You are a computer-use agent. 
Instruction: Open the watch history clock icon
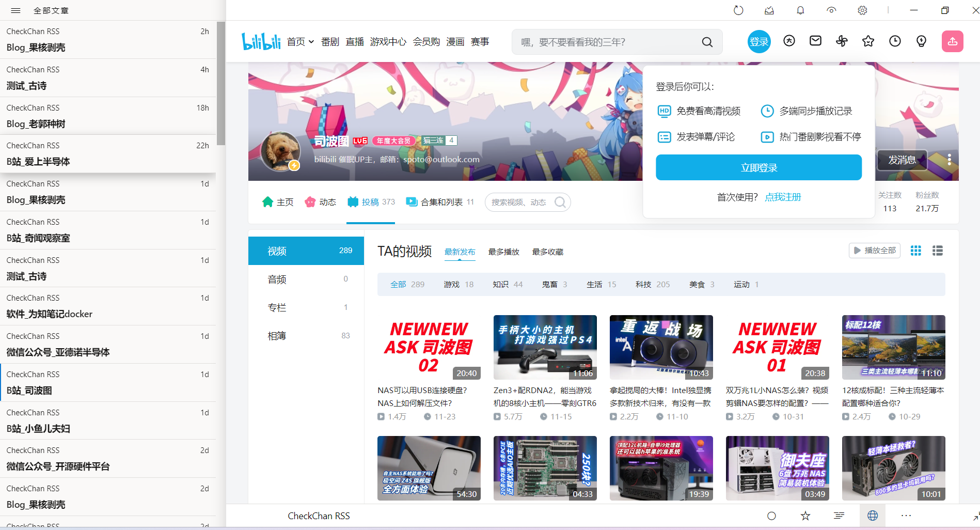pos(895,41)
